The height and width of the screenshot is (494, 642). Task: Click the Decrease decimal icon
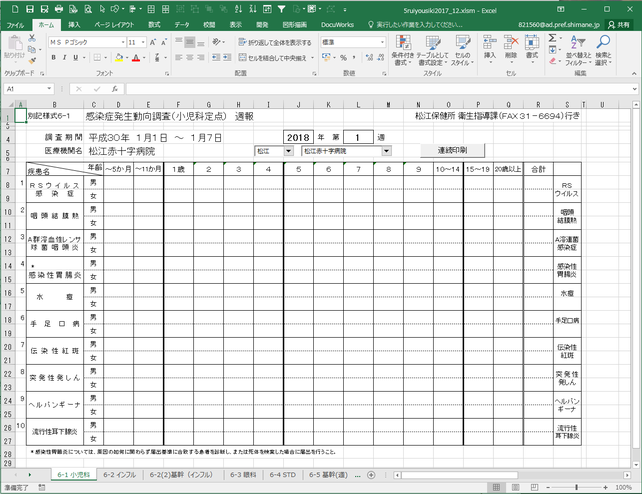(381, 58)
